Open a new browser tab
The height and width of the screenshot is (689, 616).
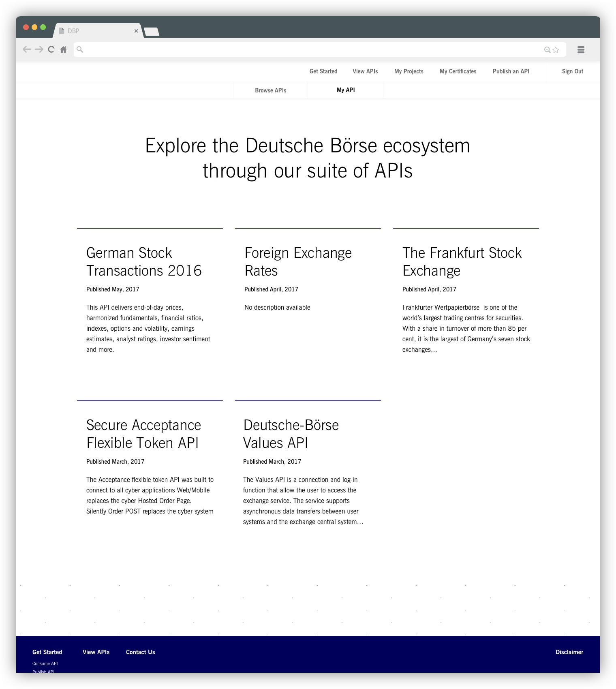click(152, 32)
